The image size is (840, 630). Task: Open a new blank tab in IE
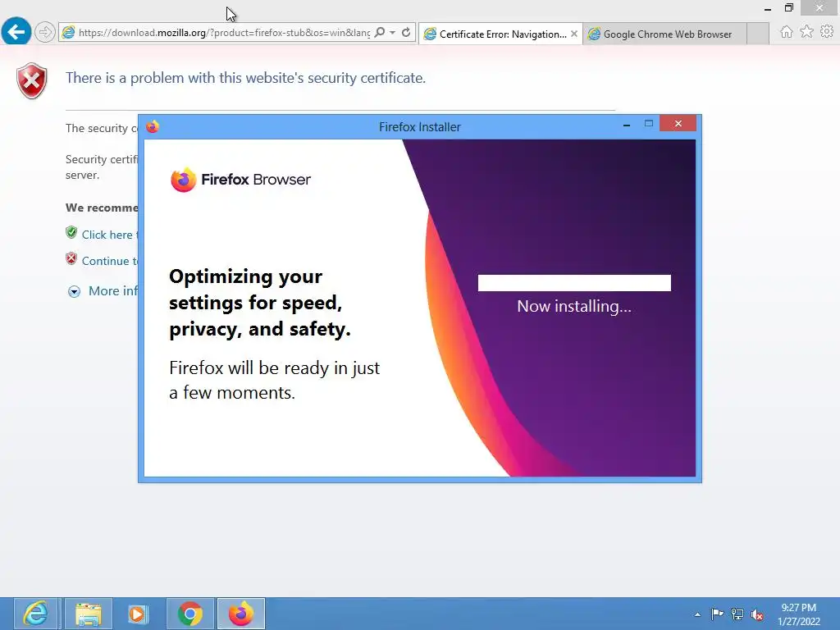tap(757, 34)
